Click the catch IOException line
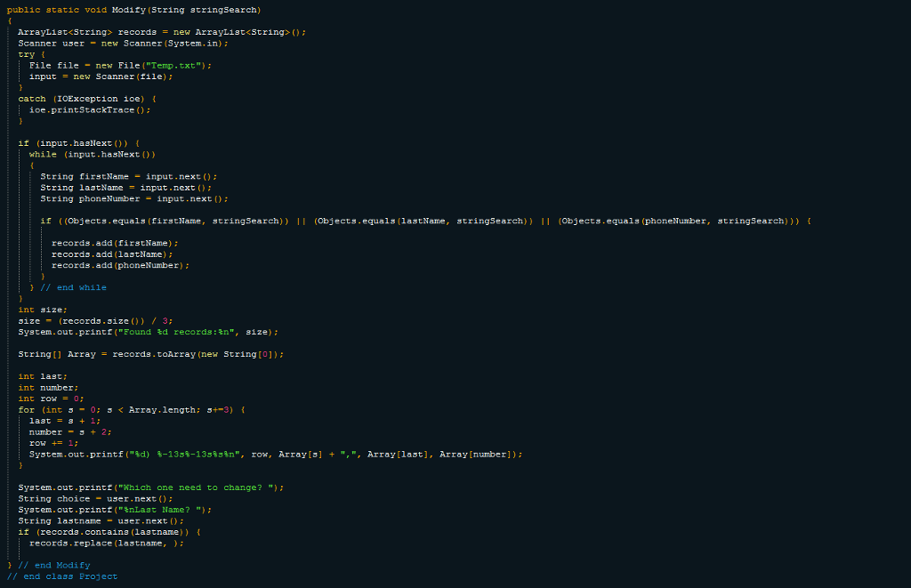 [86, 99]
